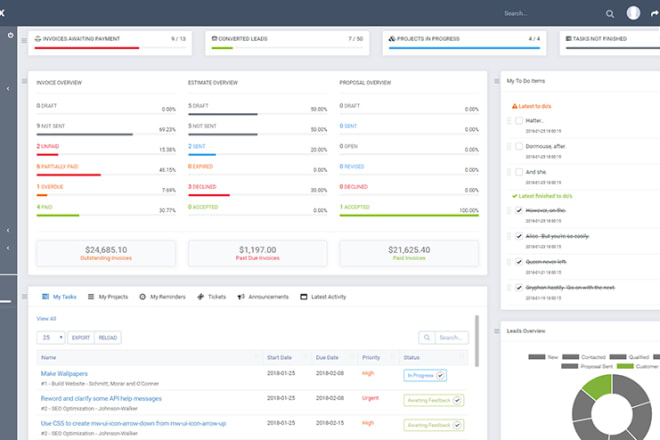
Task: Check the 'Hatter..' to-do item
Action: coord(519,121)
